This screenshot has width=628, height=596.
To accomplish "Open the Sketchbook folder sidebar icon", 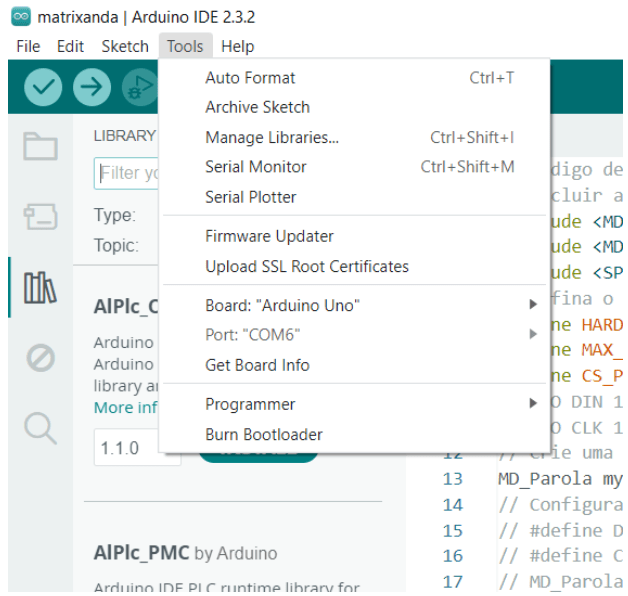I will click(x=40, y=146).
